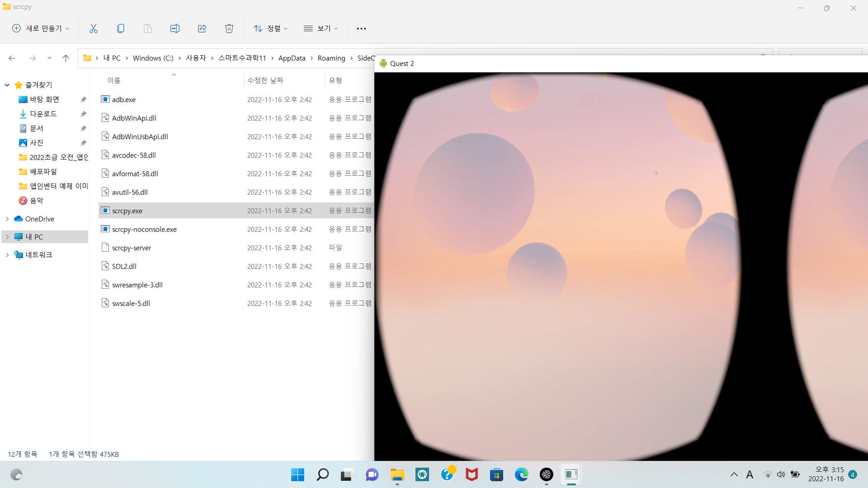
Task: Open the 새로 만들기 dropdown
Action: coord(41,28)
